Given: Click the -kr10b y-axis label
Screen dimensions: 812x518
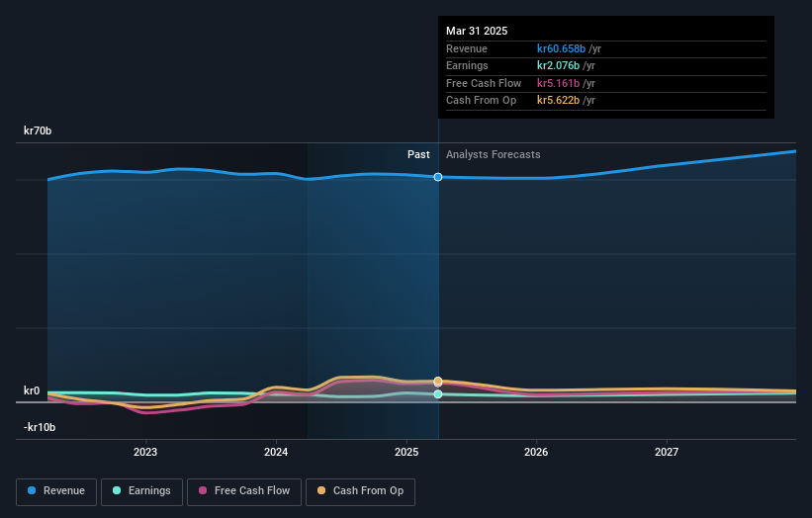Looking at the screenshot, I should (40, 427).
